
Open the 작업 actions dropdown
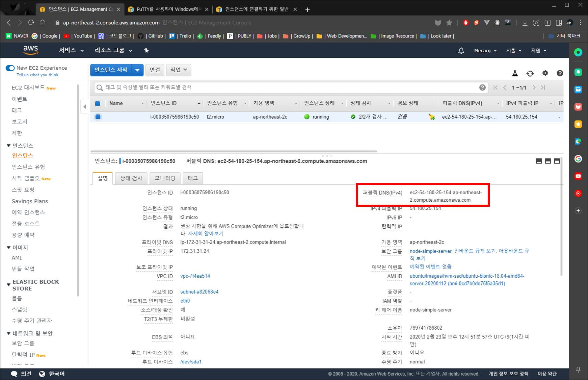pos(179,70)
